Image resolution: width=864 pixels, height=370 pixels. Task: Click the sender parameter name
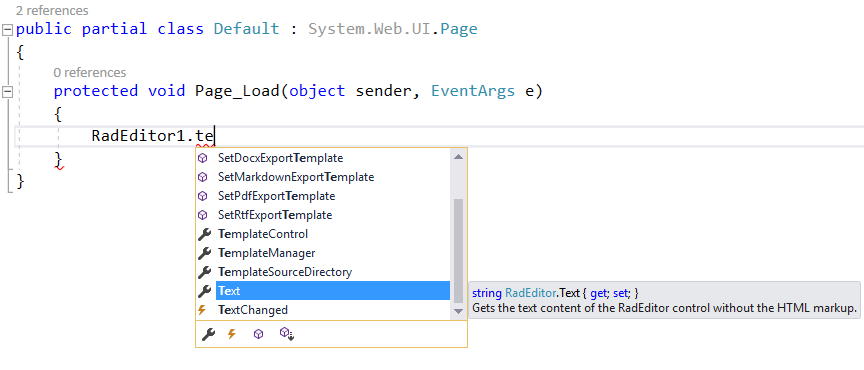coord(383,91)
